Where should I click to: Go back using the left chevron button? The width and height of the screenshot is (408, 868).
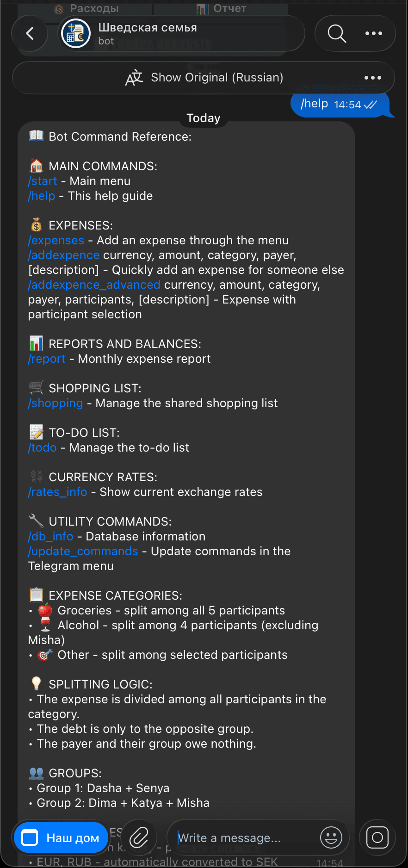pyautogui.click(x=30, y=33)
